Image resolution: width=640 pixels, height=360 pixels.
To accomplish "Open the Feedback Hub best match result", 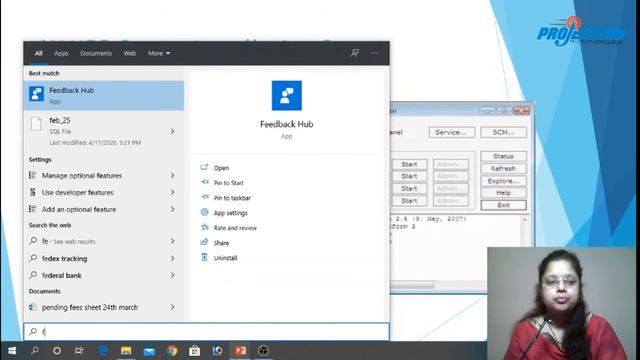I will click(104, 96).
